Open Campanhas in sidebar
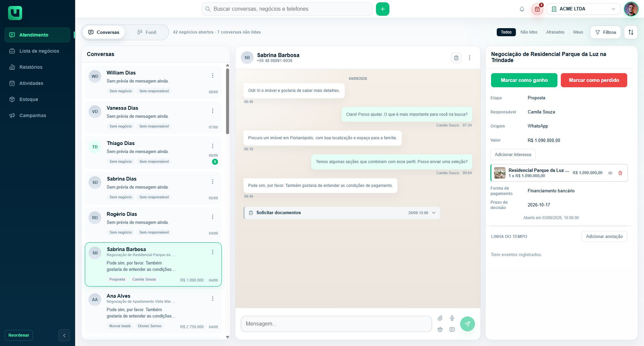 pyautogui.click(x=37, y=116)
